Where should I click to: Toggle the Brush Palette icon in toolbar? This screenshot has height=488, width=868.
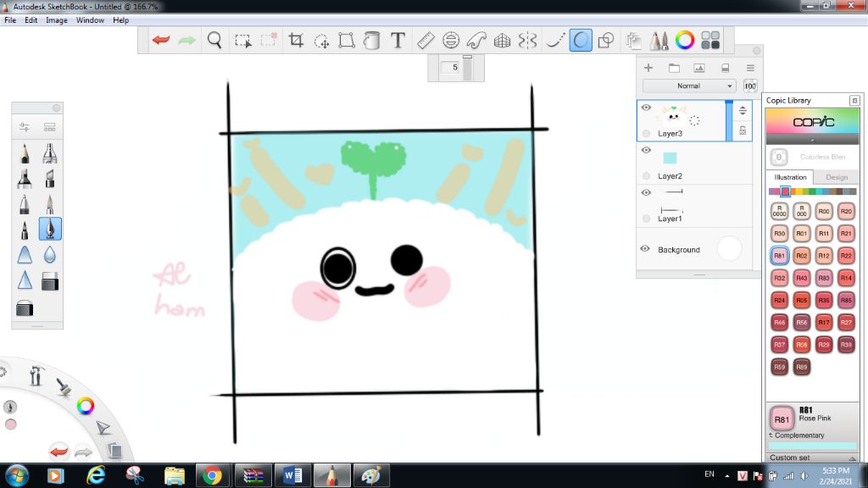pyautogui.click(x=659, y=40)
